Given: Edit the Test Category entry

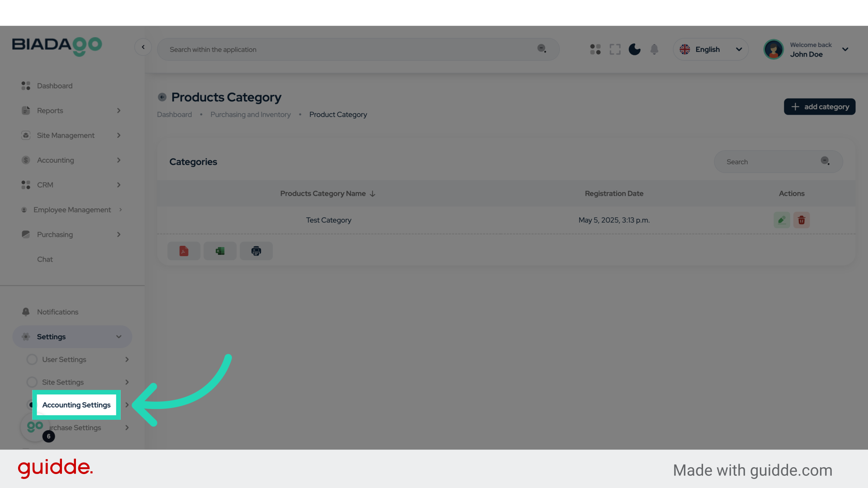Looking at the screenshot, I should (782, 220).
